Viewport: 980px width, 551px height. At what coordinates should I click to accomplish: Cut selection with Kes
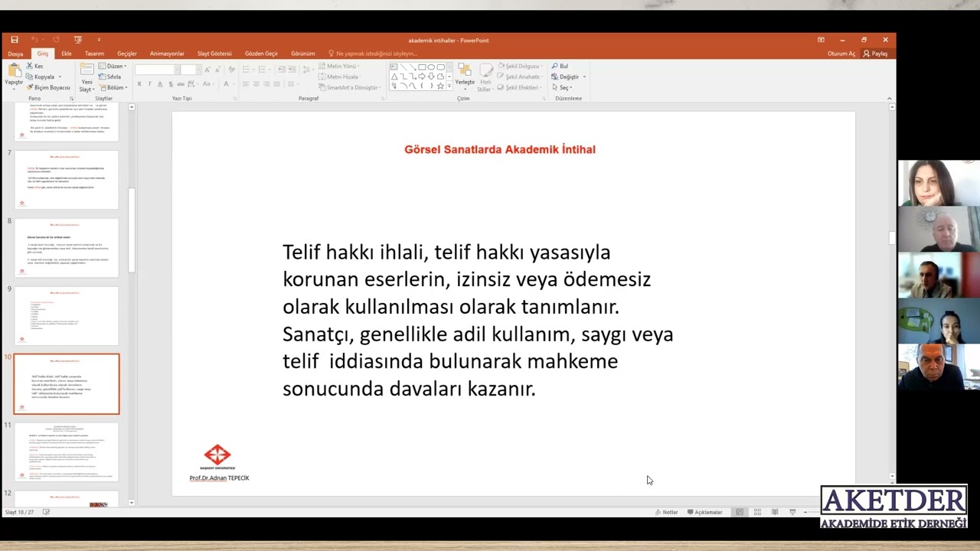[34, 66]
